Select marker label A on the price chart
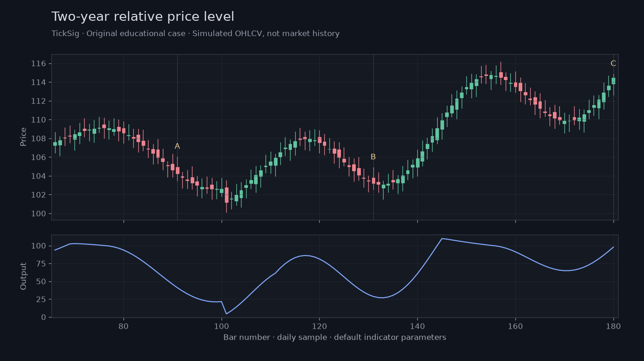 point(177,146)
